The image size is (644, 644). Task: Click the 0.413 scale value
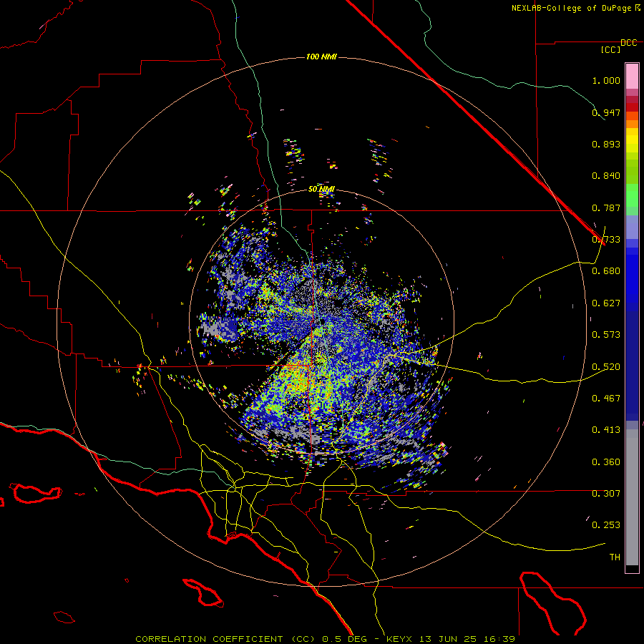(x=606, y=430)
